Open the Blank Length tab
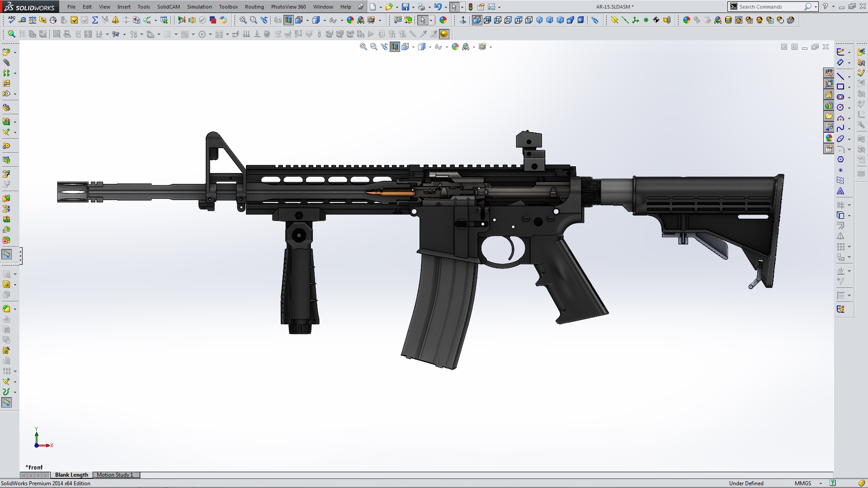The width and height of the screenshot is (868, 488). click(71, 475)
